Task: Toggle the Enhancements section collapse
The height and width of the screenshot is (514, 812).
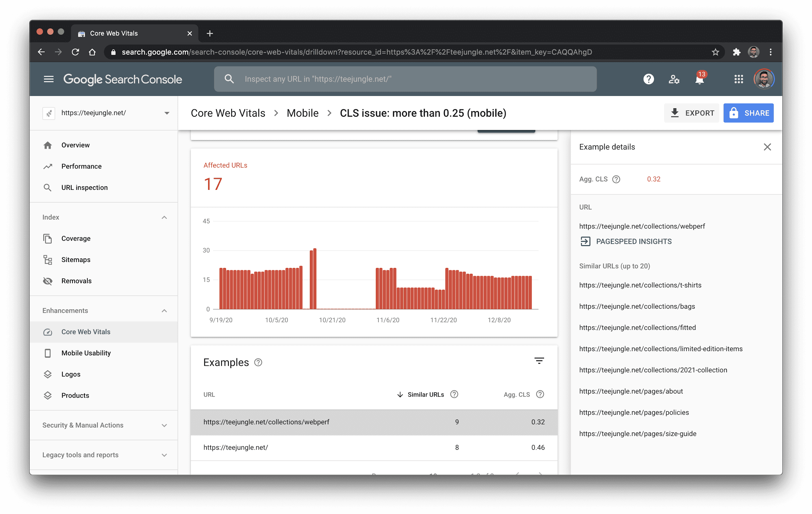Action: tap(166, 310)
